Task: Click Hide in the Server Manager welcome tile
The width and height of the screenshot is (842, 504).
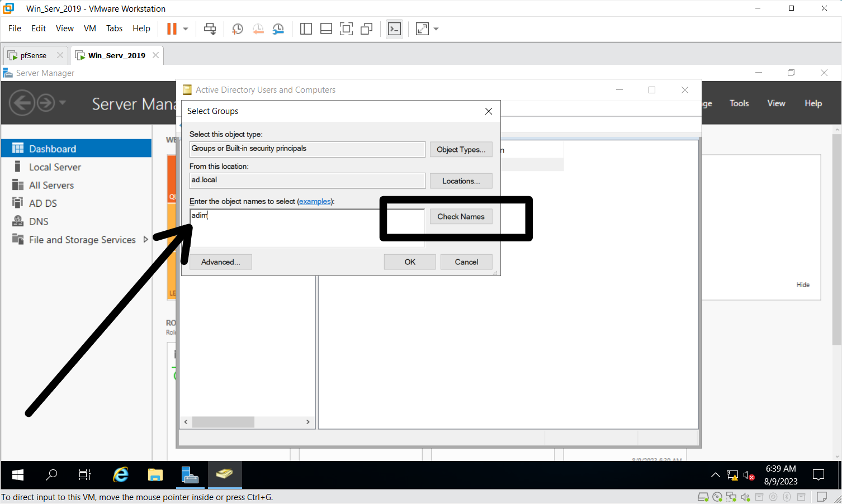Action: [x=803, y=285]
